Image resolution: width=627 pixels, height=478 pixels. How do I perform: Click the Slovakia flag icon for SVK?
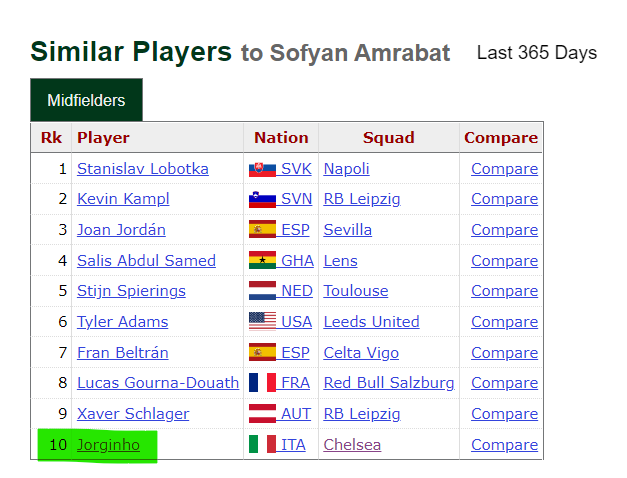262,169
